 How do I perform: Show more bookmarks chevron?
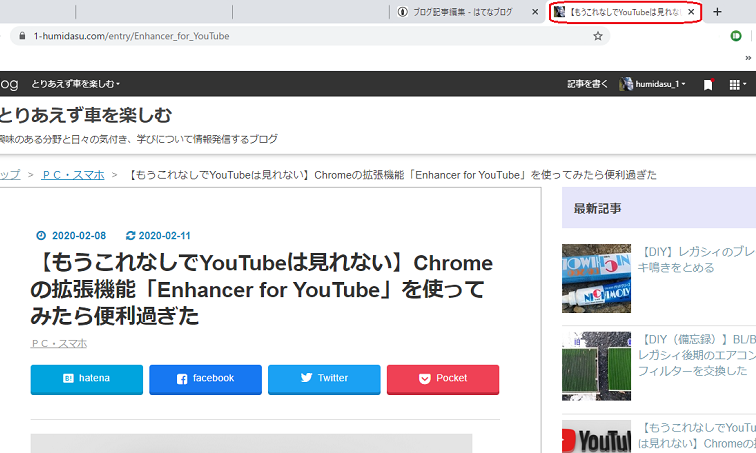(x=748, y=58)
